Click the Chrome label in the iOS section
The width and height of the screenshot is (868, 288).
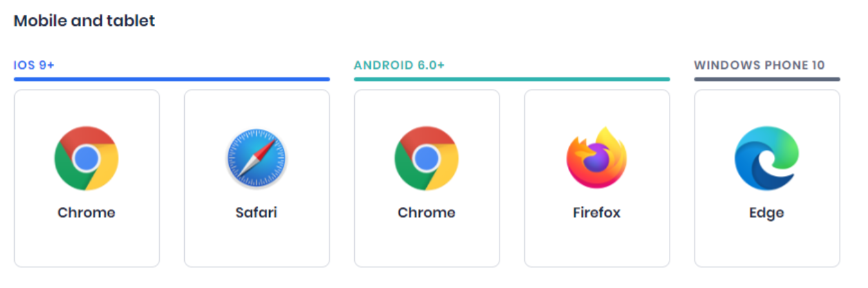click(86, 213)
